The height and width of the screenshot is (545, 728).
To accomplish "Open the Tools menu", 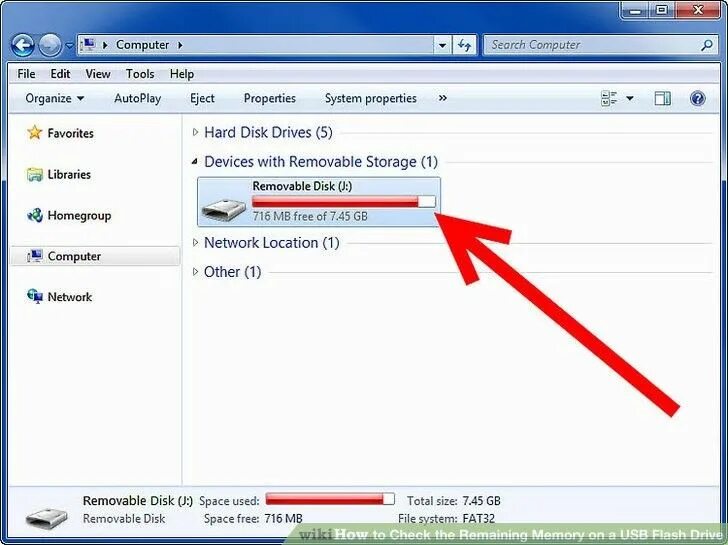I will pos(140,74).
